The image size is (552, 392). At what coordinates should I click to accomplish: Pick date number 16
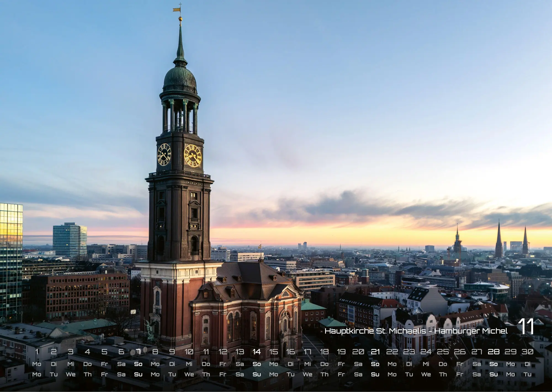click(x=291, y=352)
